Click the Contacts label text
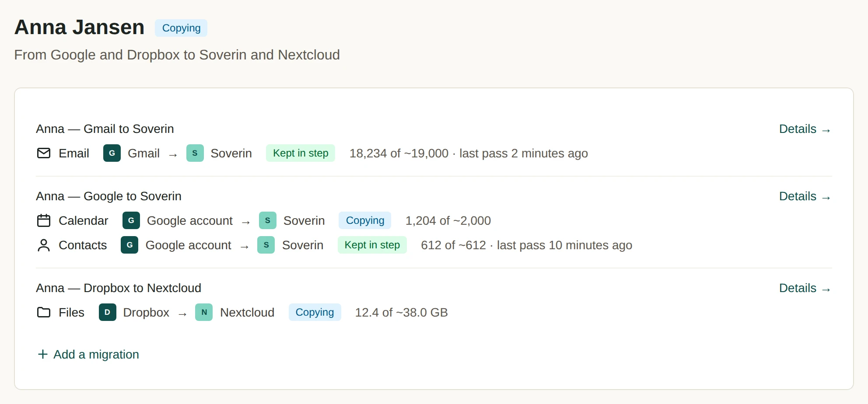Screen dimensions: 868x404 (83, 245)
